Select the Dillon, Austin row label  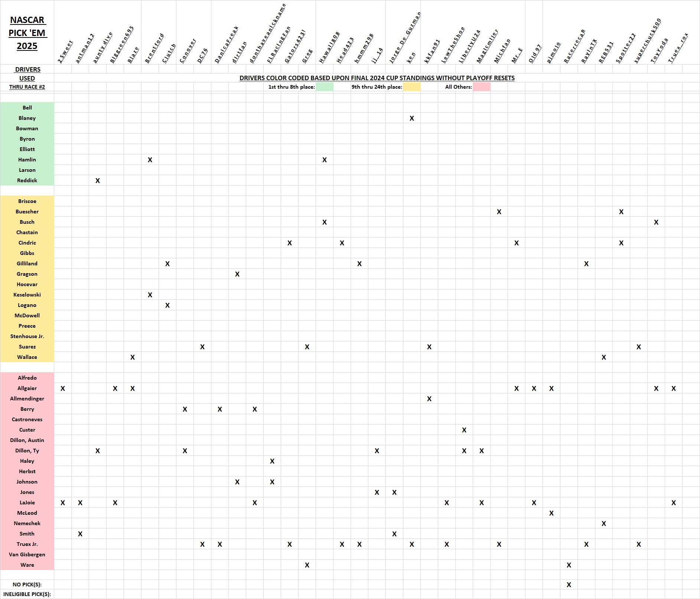[27, 440]
